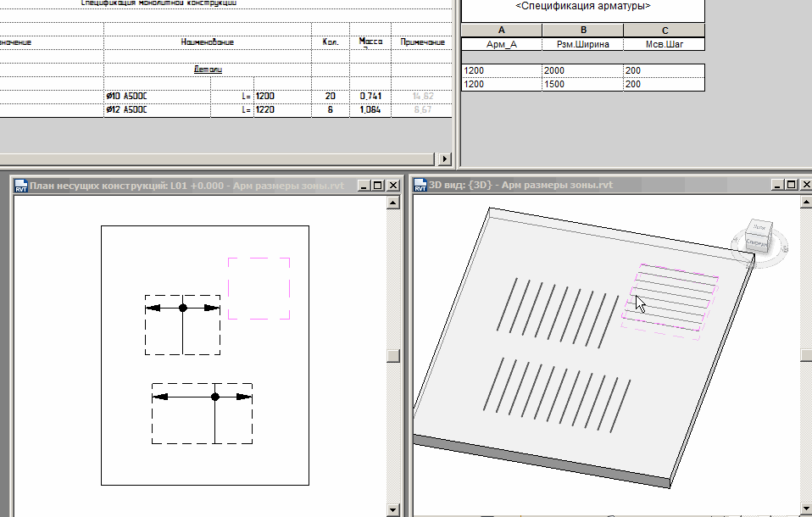
Task: Click the Рзм.Ширина header cell
Action: tap(583, 44)
